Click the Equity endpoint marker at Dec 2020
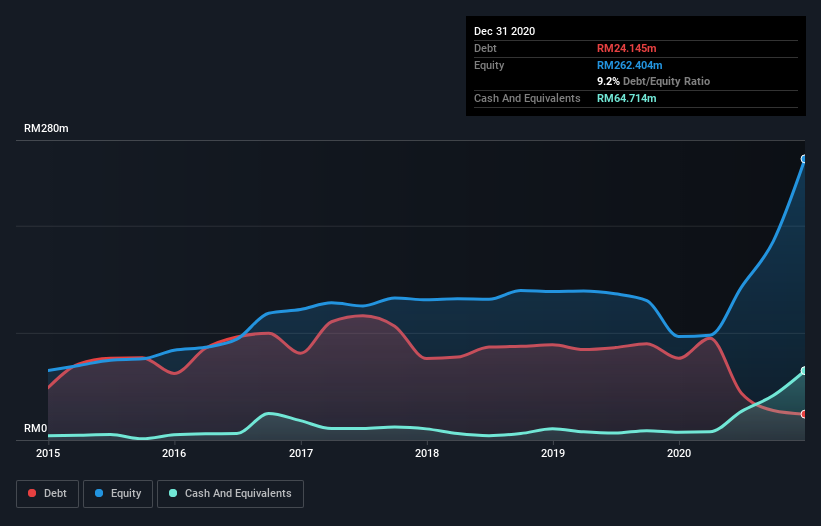Image resolution: width=821 pixels, height=526 pixels. click(x=804, y=159)
